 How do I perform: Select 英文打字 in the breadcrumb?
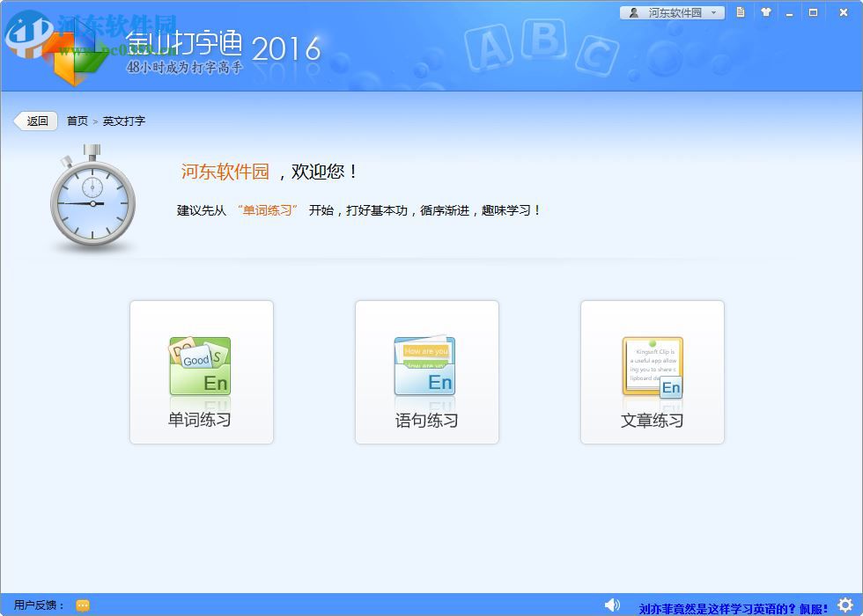pos(126,121)
